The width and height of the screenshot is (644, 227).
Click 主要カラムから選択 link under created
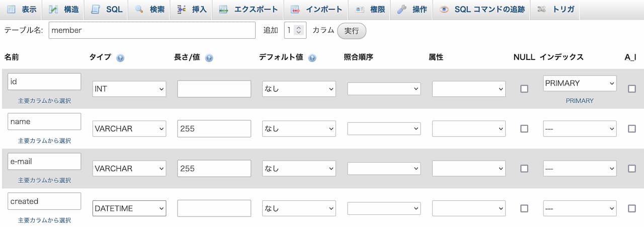coord(44,220)
